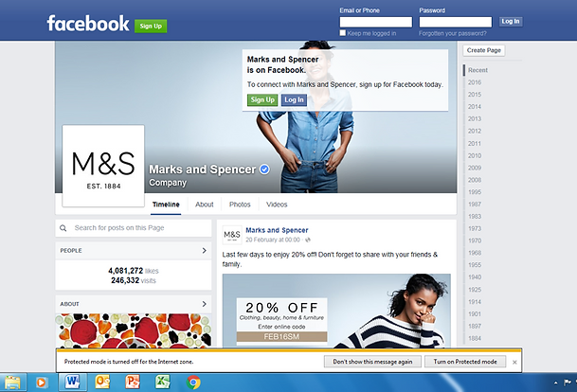This screenshot has width=577, height=392.
Task: Open the 20% OFF post image
Action: tap(336, 311)
